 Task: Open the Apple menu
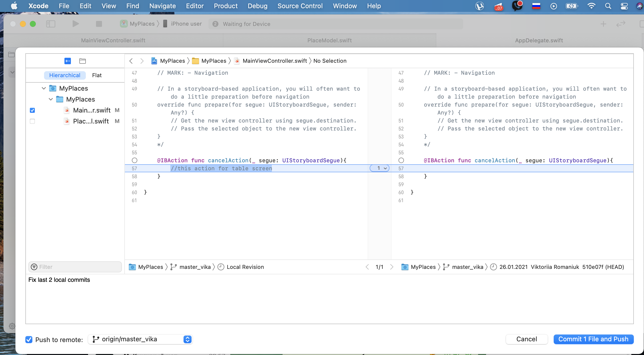click(14, 6)
